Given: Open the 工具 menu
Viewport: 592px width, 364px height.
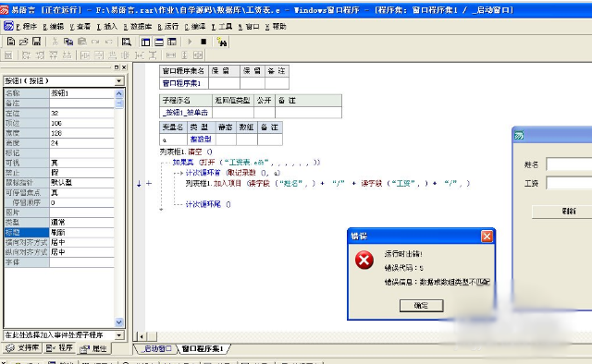Looking at the screenshot, I should [x=222, y=27].
